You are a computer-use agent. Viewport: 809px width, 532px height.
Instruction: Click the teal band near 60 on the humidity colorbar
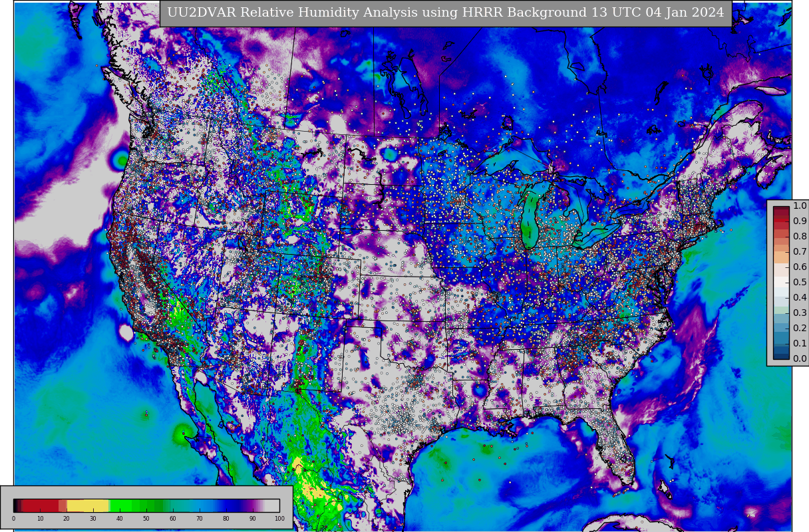pos(178,505)
